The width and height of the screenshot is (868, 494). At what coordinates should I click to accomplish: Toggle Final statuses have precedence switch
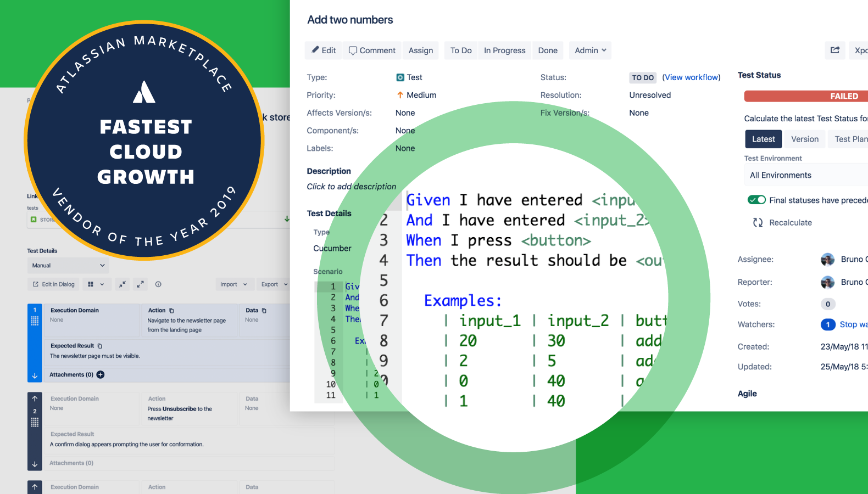756,200
